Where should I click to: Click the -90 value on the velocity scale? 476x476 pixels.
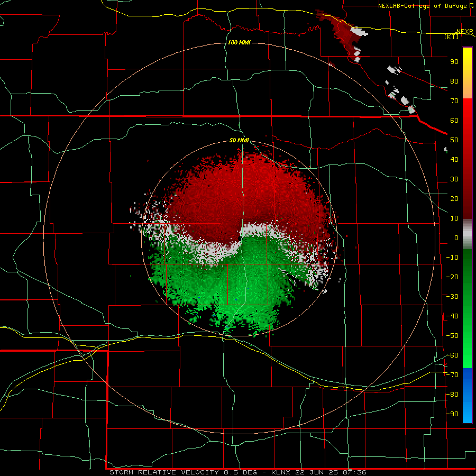click(452, 414)
